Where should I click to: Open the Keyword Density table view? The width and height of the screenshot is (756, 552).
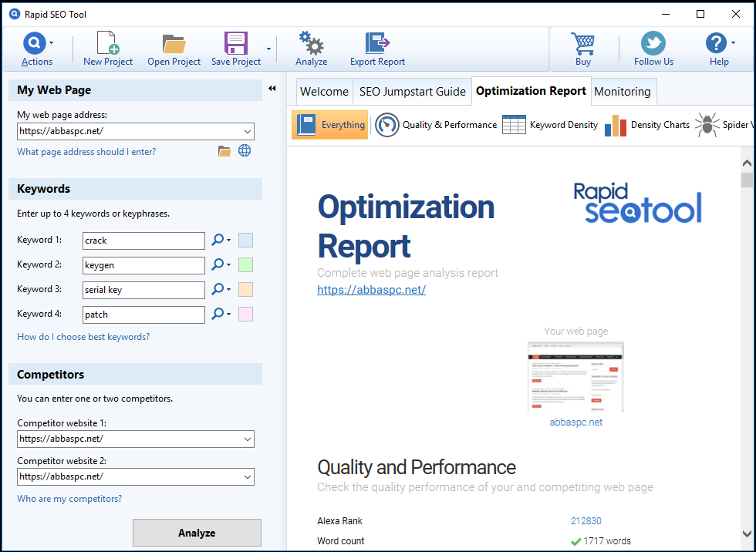pos(549,125)
